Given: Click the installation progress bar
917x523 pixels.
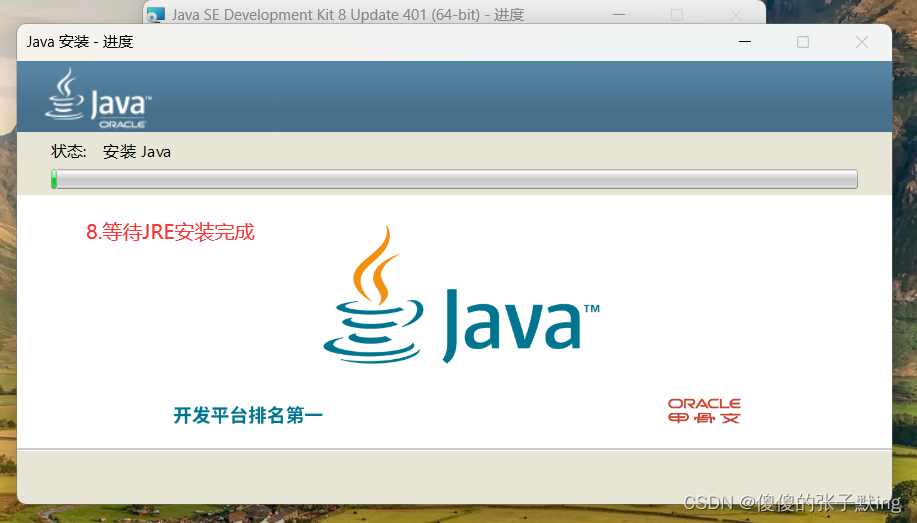Looking at the screenshot, I should [x=454, y=179].
